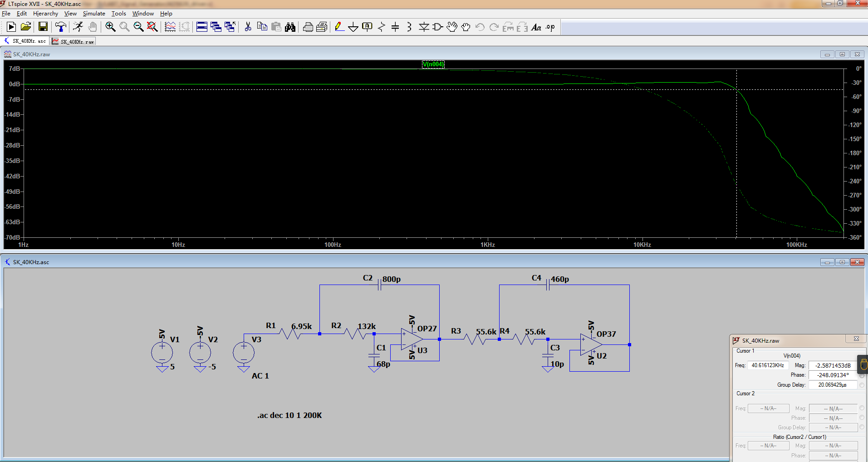Select Cursor 2 Phase radio button
The image size is (868, 462).
tap(862, 418)
